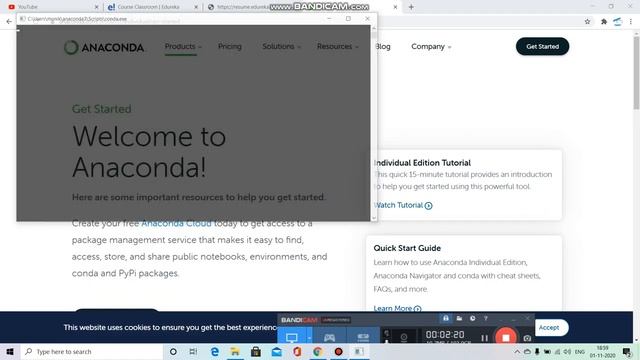Open the Blog page
Screen dimensions: 640x360
383,47
